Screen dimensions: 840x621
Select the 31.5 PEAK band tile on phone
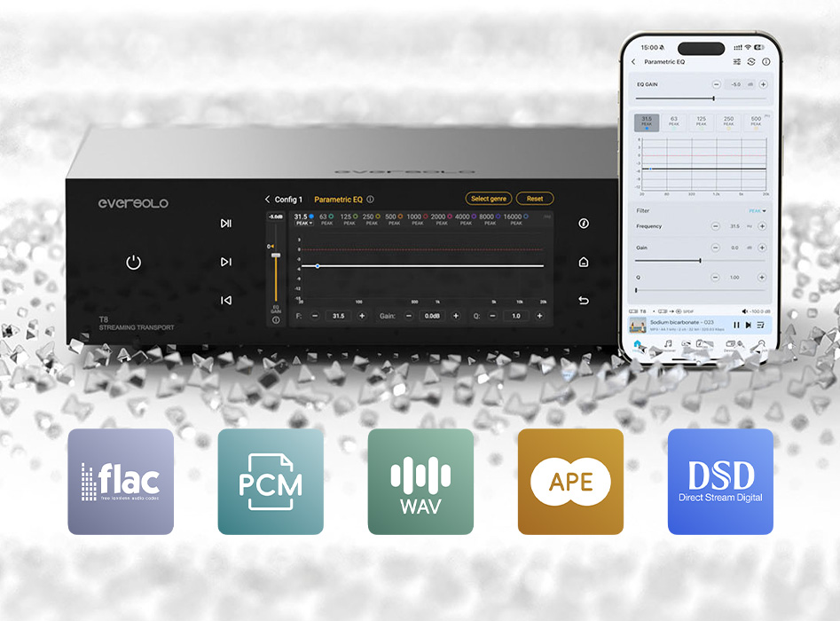(x=647, y=122)
